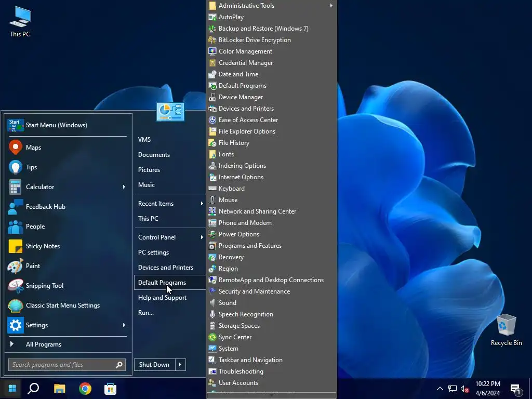The height and width of the screenshot is (399, 532).
Task: Launch the Tips app
Action: point(67,167)
